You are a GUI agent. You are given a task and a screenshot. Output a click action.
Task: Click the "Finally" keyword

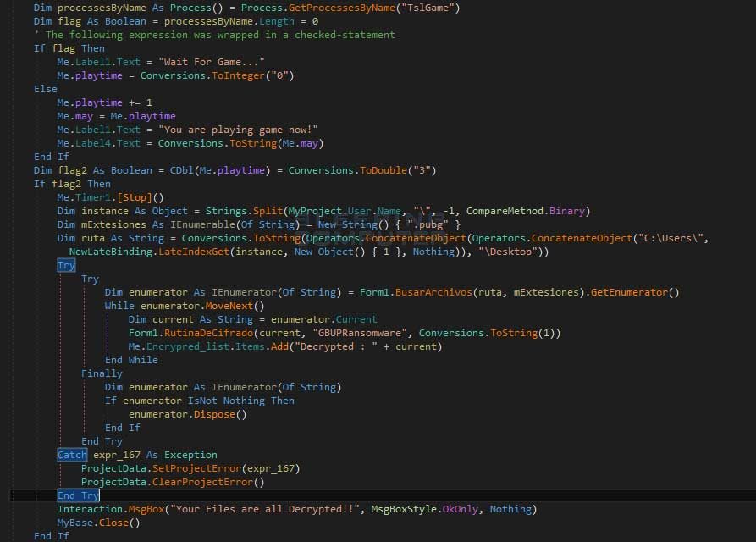point(102,373)
